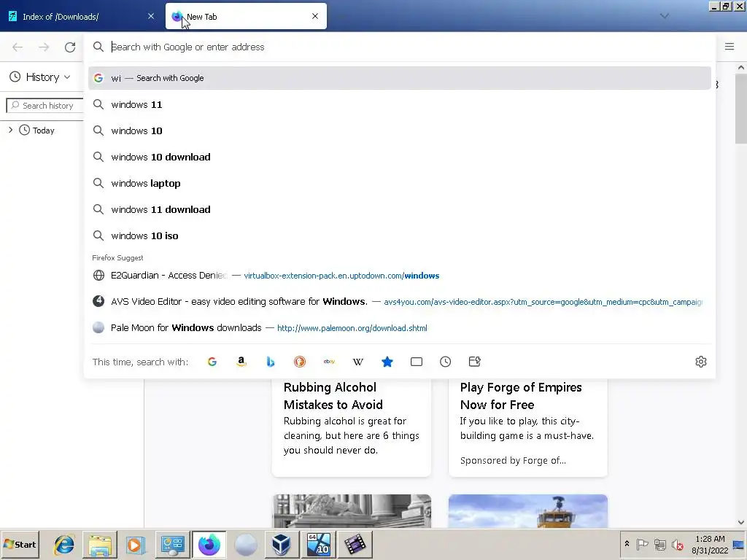Search this time with DuckDuckGo icon
Screen dimensions: 747x560
coord(300,362)
